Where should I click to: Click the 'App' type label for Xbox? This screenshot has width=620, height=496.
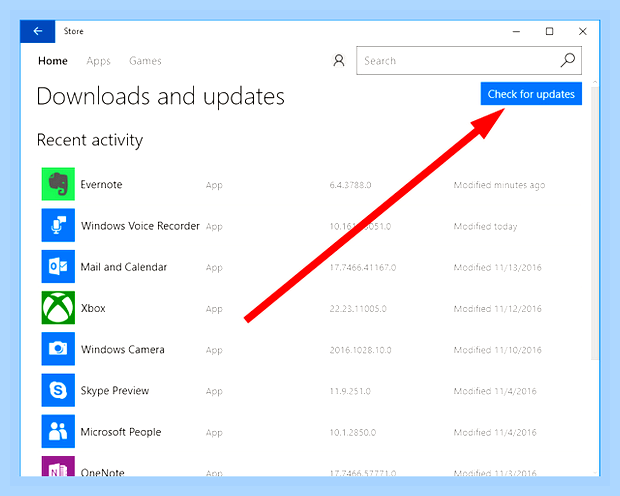[214, 309]
